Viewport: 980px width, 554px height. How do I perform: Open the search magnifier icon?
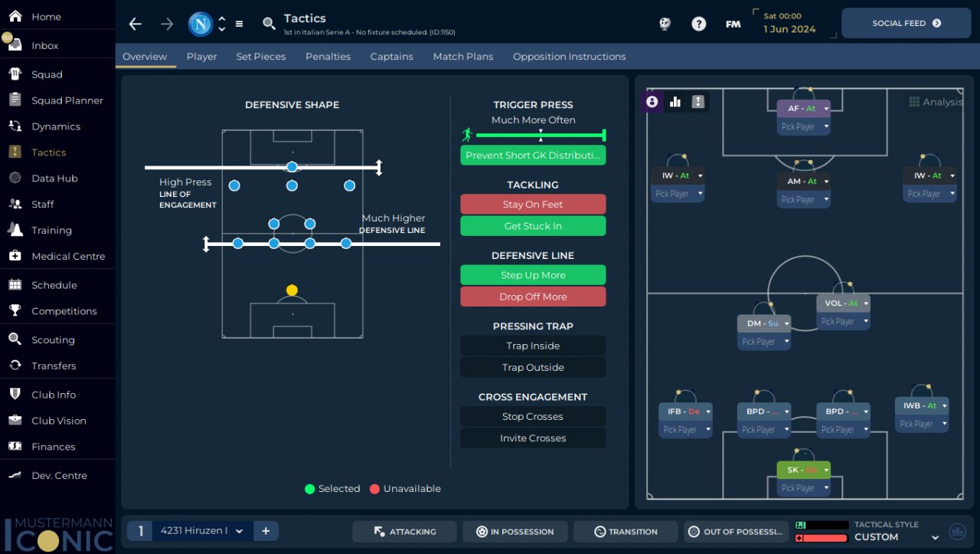coord(269,24)
